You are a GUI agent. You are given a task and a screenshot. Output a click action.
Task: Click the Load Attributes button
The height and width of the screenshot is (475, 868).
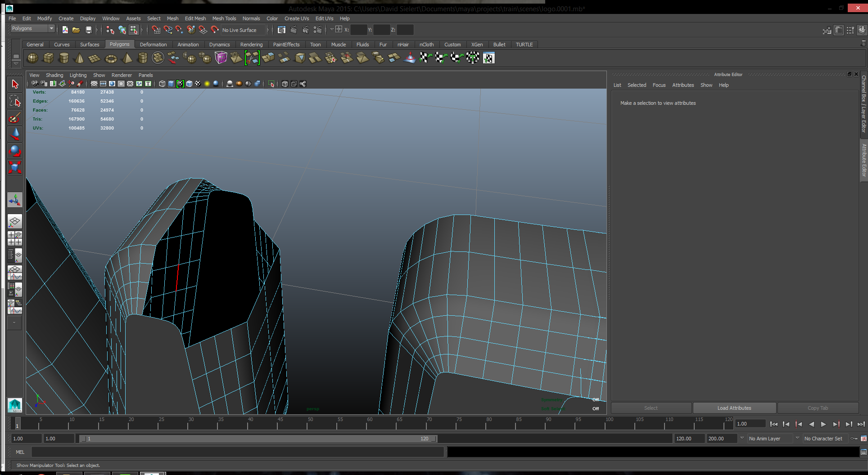[734, 408]
